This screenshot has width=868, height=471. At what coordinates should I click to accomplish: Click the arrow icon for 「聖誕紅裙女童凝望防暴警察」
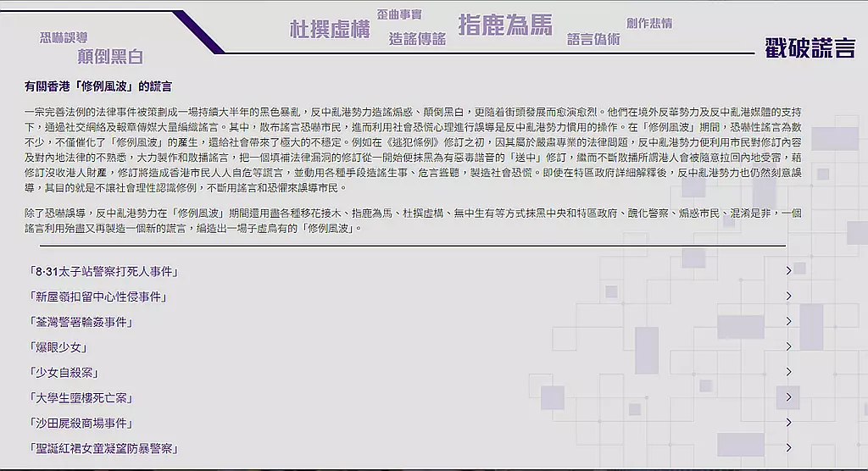click(788, 448)
